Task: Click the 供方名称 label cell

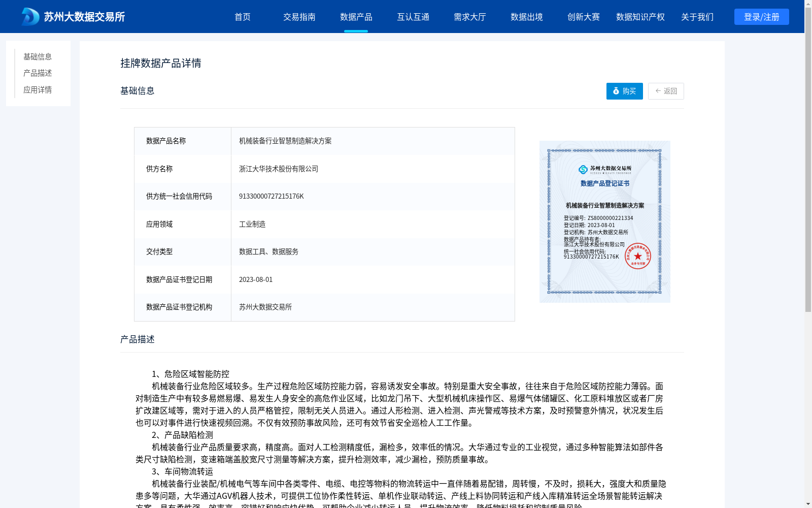Action: click(x=183, y=169)
